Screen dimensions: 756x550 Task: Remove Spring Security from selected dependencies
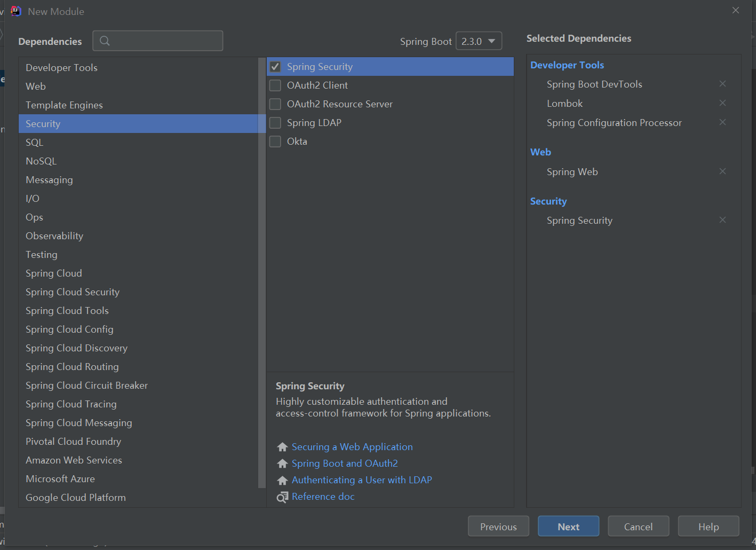(x=722, y=220)
